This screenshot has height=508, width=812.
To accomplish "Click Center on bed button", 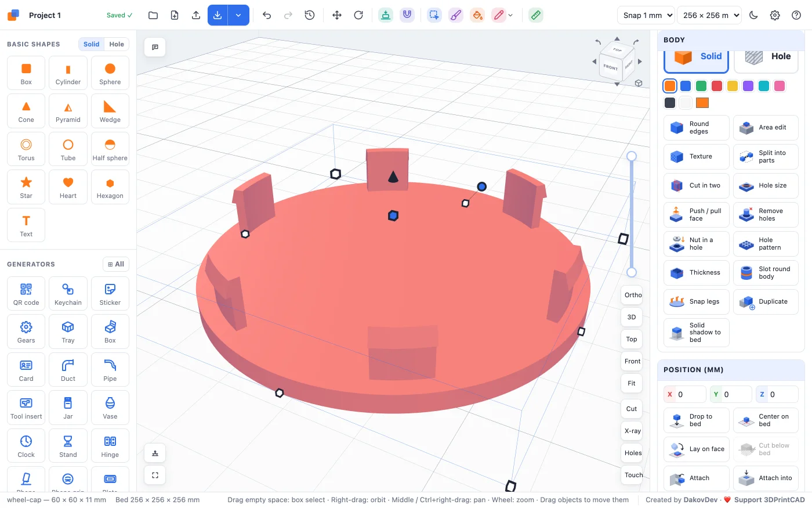I will coord(766,420).
